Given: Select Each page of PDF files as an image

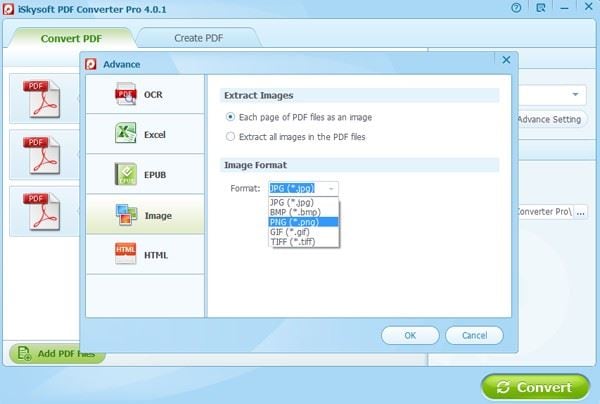Looking at the screenshot, I should coord(299,117).
